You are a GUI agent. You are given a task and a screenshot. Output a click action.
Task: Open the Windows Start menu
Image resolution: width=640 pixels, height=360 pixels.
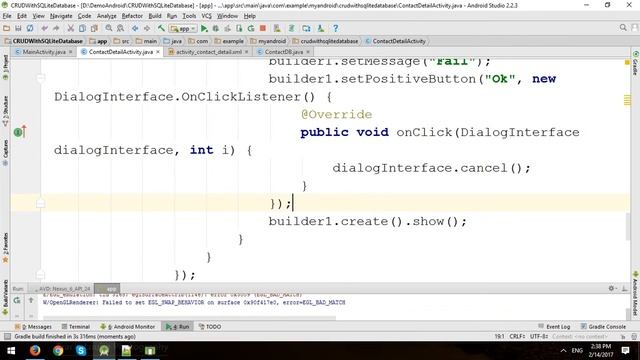(11, 350)
